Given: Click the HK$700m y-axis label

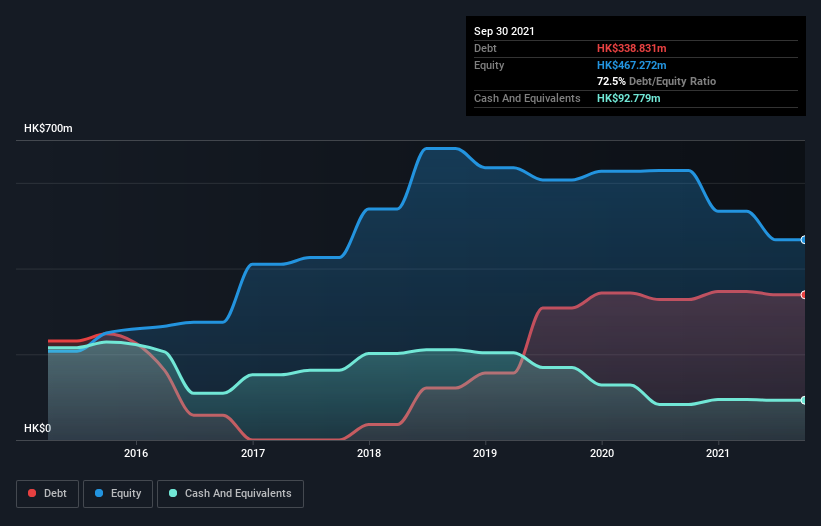Looking at the screenshot, I should coord(48,128).
